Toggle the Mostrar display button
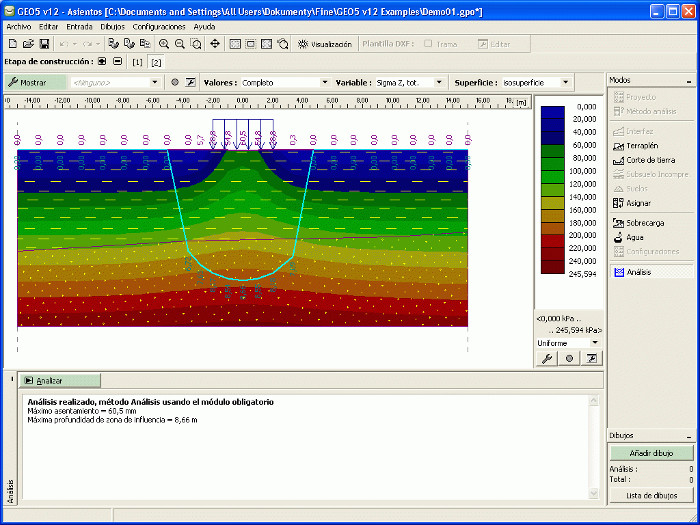 [35, 82]
